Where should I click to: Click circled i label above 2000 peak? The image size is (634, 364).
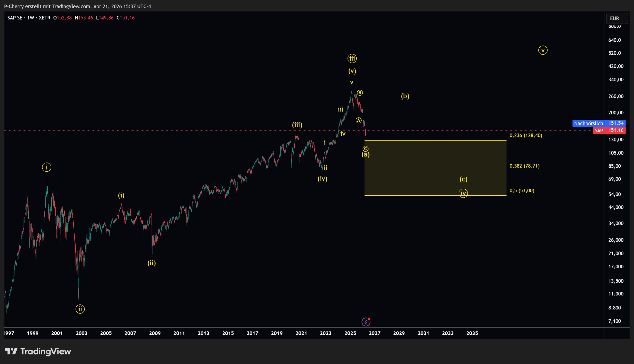point(47,167)
